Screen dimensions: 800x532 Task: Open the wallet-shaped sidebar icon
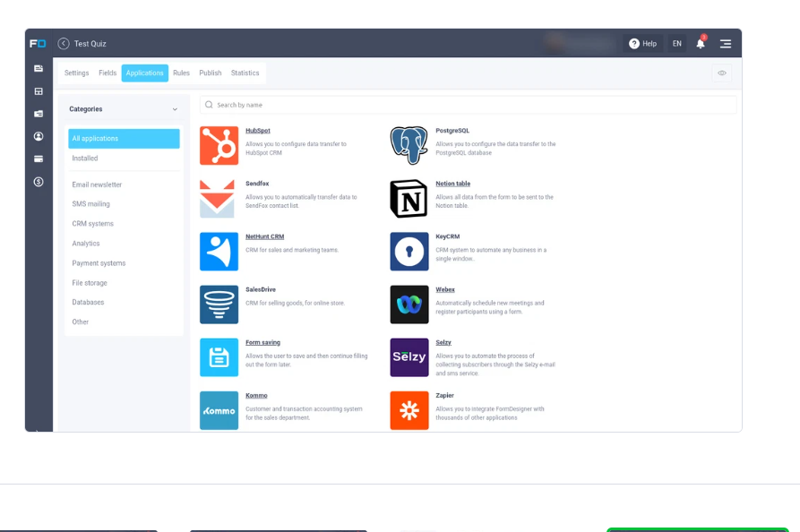(x=39, y=114)
